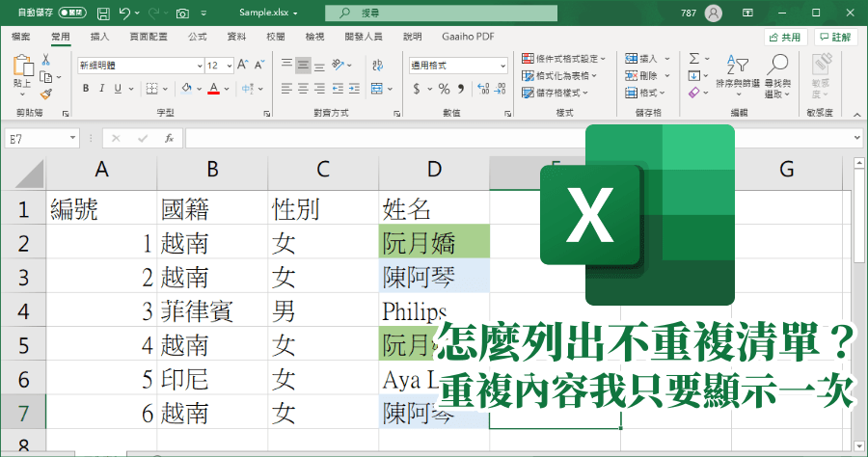Open the Name Box dropdown arrow
868x457 pixels.
(72, 138)
